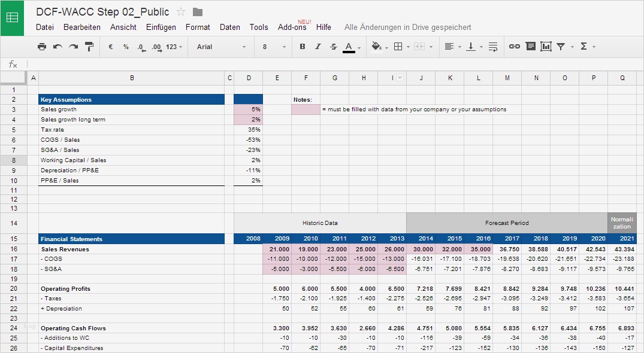Undo the last action
This screenshot has width=644, height=353.
[x=58, y=47]
